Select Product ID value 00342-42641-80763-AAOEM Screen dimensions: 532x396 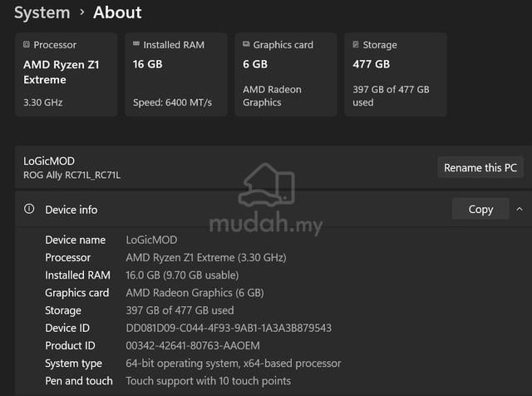(x=193, y=346)
